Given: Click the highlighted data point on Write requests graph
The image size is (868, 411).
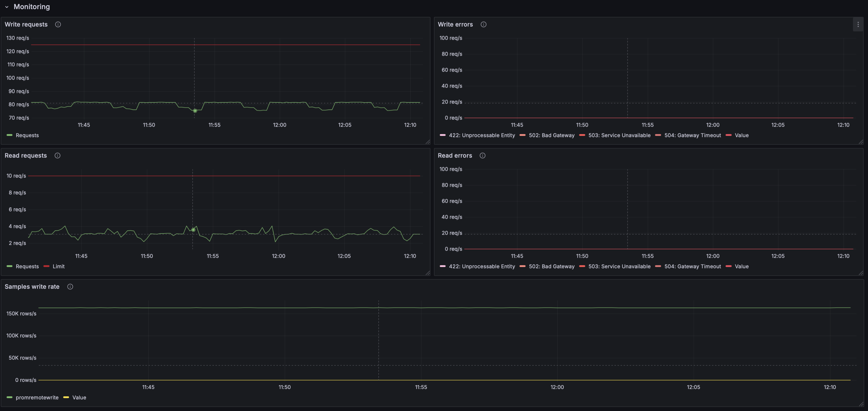Looking at the screenshot, I should tap(195, 111).
